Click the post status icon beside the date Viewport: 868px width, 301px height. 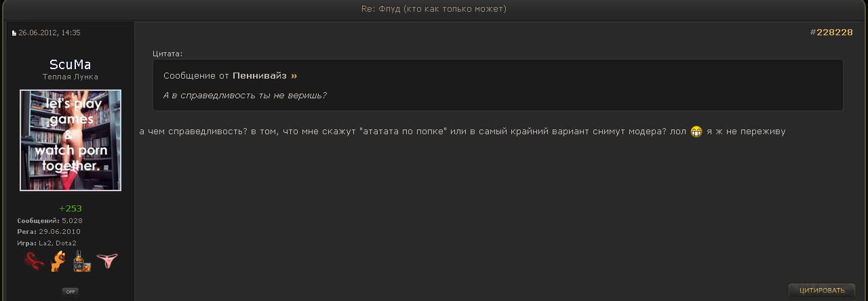coord(14,33)
